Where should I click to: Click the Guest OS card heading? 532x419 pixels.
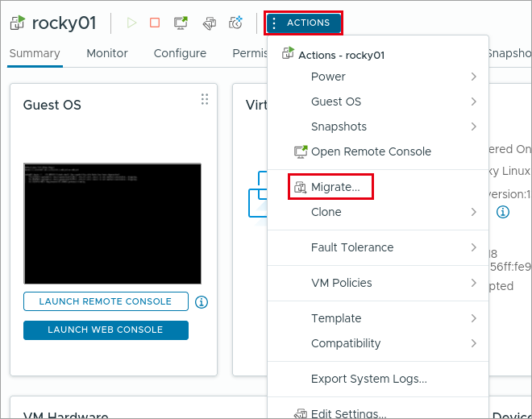(x=52, y=105)
